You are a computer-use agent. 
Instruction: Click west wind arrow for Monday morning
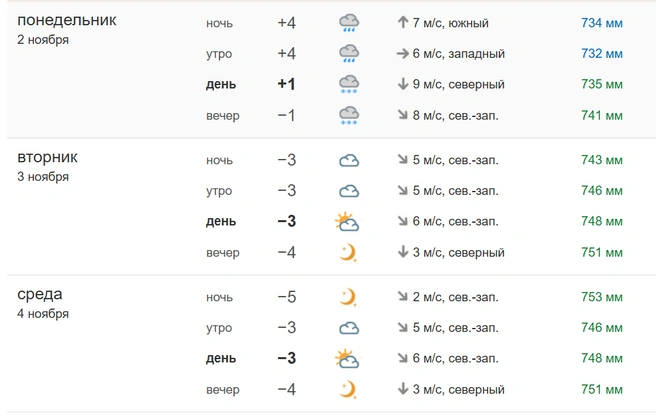(x=402, y=54)
